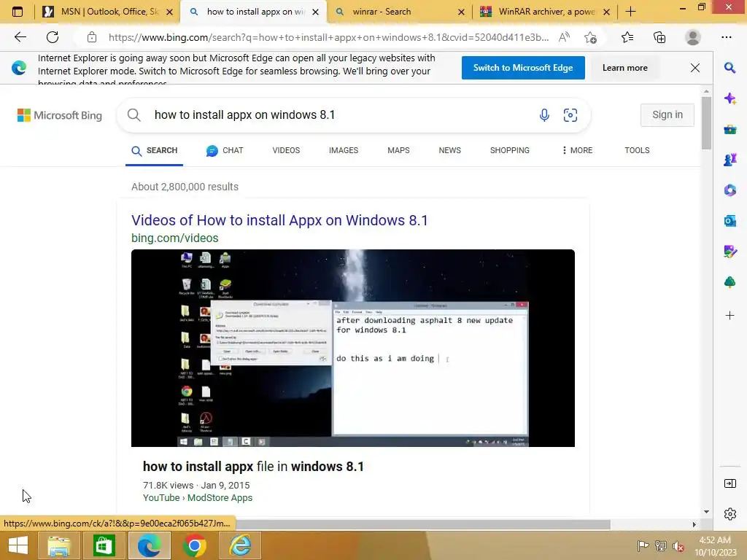Start voice search with microphone icon

[x=544, y=114]
